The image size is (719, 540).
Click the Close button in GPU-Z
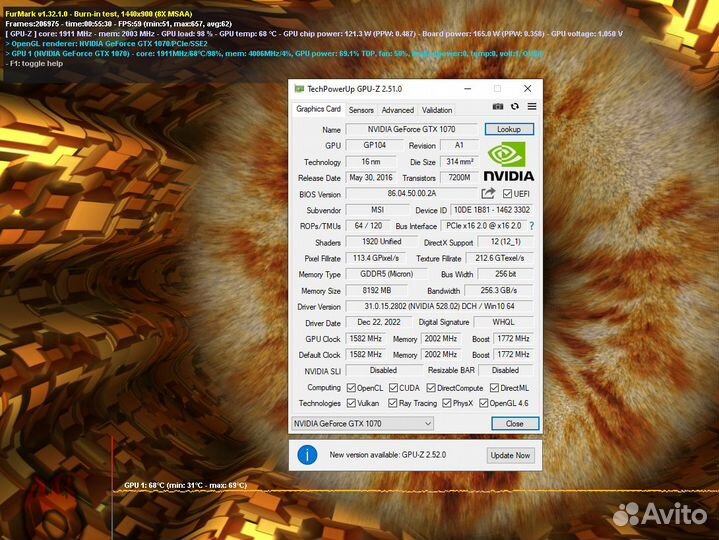(x=514, y=424)
